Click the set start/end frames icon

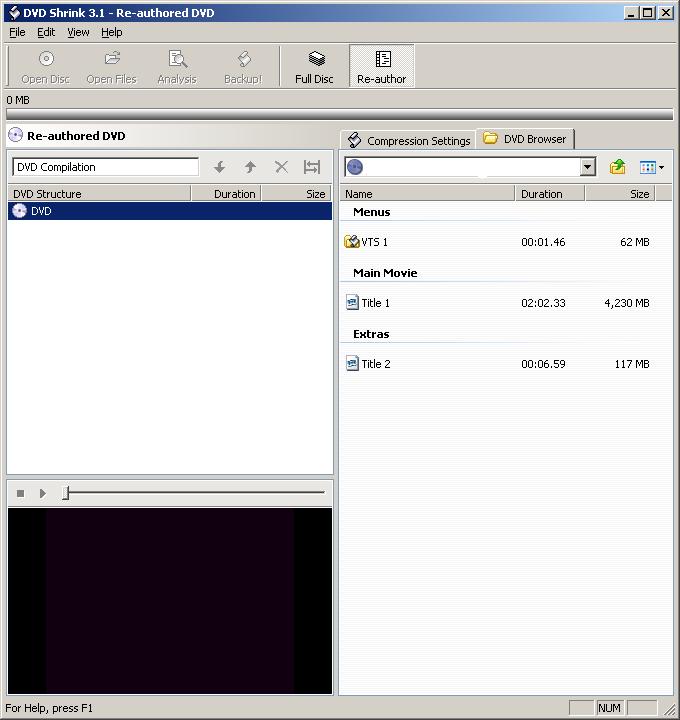click(312, 167)
